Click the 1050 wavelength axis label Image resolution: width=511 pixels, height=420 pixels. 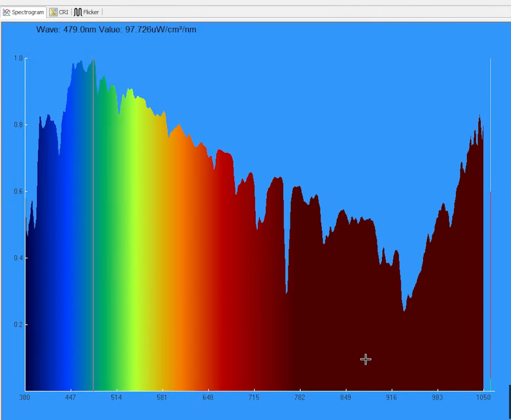point(483,397)
